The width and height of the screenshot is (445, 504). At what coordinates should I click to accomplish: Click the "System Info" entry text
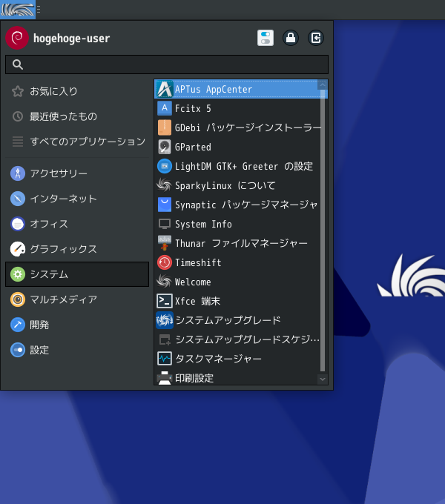click(203, 224)
